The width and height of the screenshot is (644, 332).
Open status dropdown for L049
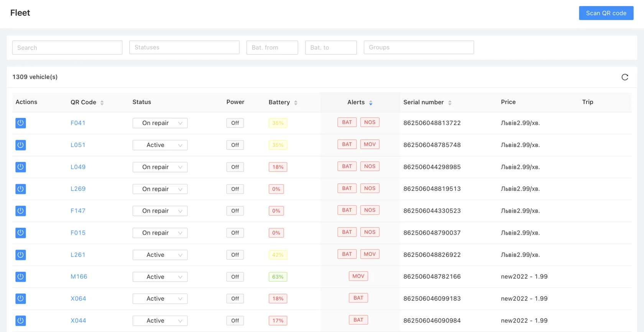160,167
